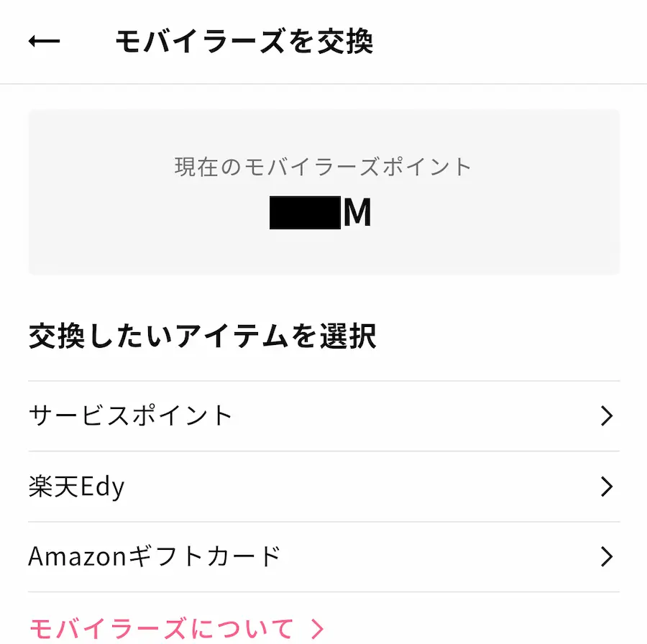The width and height of the screenshot is (647, 644).
Task: Open the モバイラーズについて link
Action: coord(162,629)
